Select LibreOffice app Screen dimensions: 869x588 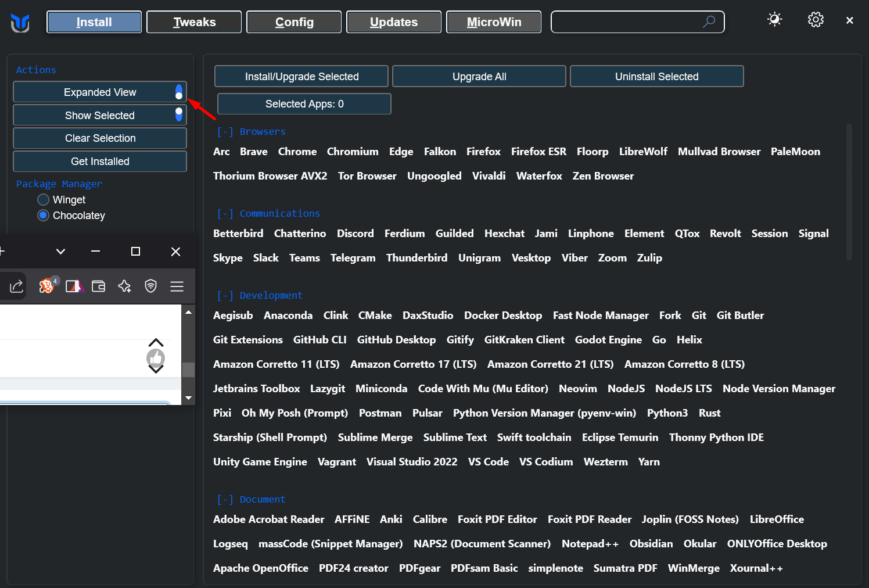point(777,519)
